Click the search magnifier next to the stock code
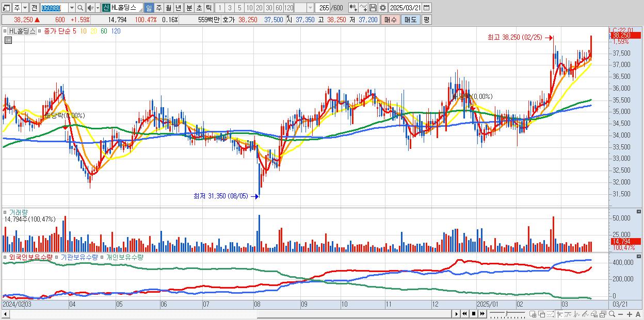The image size is (644, 320). (80, 8)
